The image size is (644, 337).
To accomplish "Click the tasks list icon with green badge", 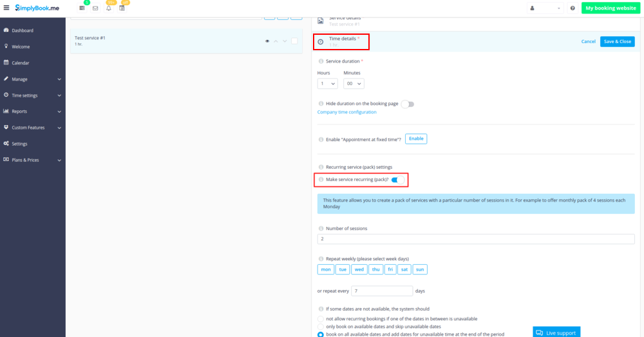I will pyautogui.click(x=82, y=8).
